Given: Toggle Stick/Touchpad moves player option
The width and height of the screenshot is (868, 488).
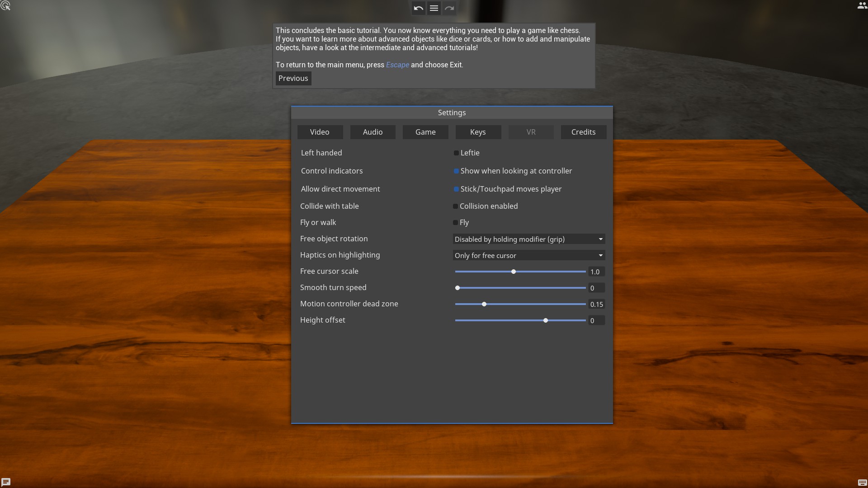Looking at the screenshot, I should pos(456,189).
